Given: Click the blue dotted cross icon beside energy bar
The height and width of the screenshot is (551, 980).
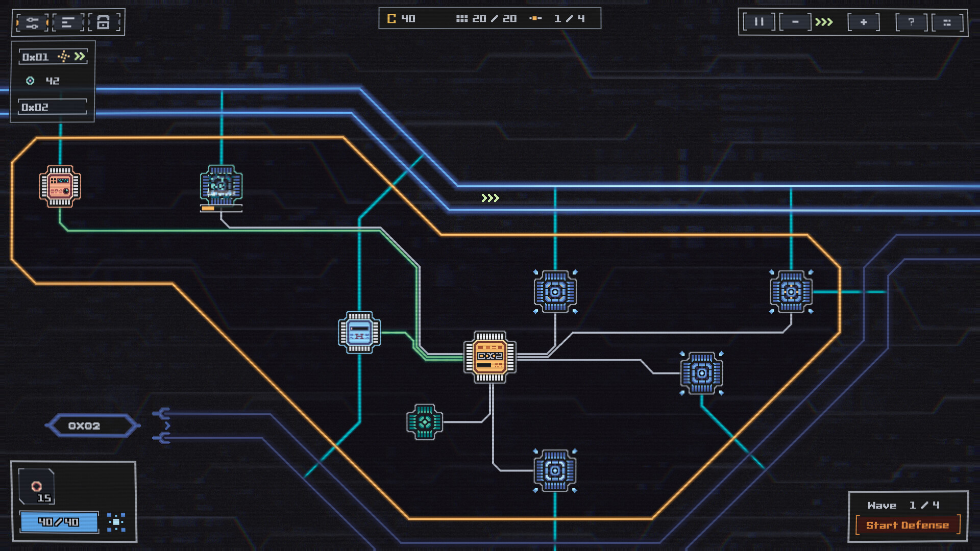Looking at the screenshot, I should pos(116,522).
